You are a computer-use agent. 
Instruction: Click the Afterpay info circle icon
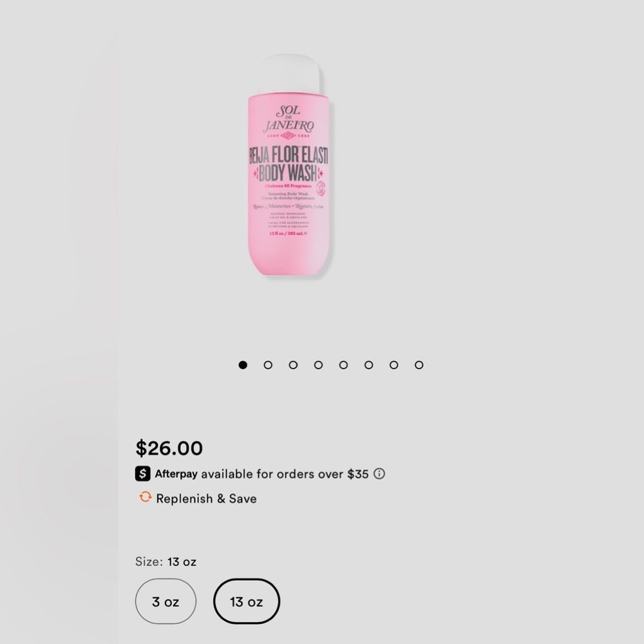pos(379,473)
